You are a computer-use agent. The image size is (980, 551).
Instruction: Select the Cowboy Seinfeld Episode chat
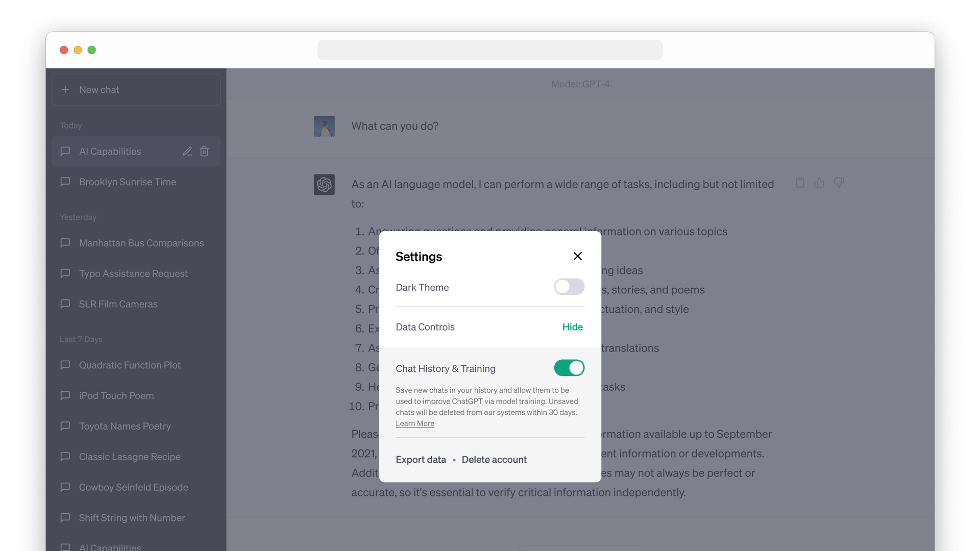[133, 487]
